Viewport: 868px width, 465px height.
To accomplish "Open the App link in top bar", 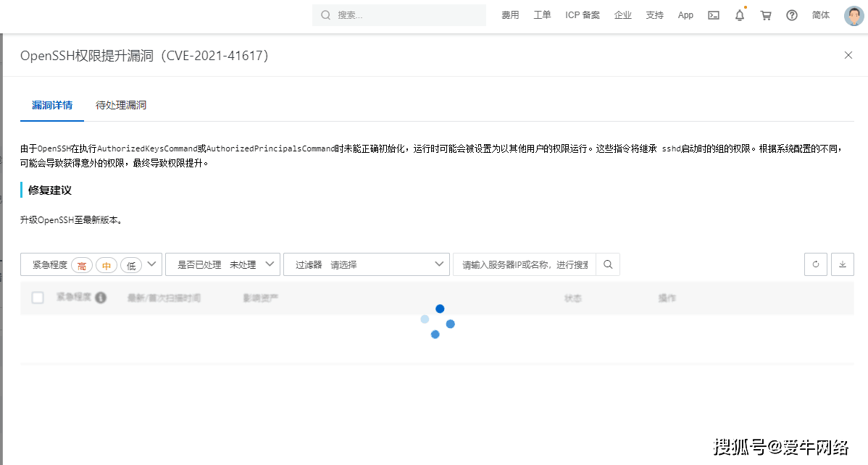I will (x=685, y=15).
